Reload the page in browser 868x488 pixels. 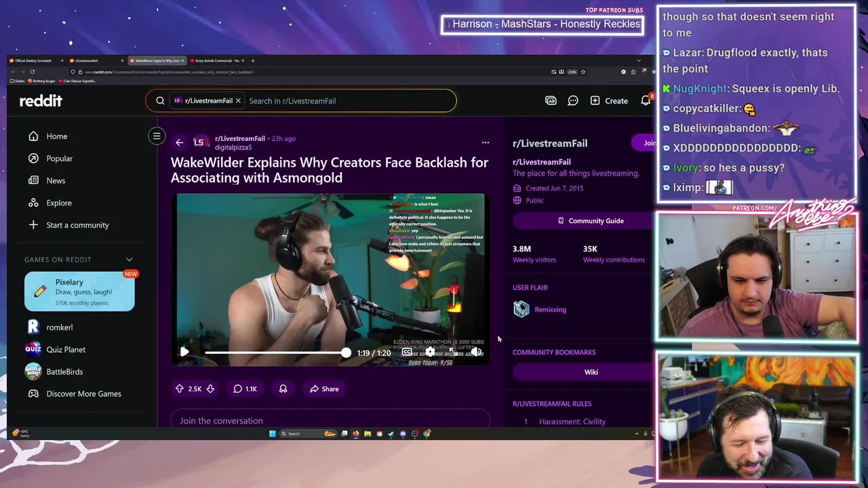pyautogui.click(x=33, y=72)
